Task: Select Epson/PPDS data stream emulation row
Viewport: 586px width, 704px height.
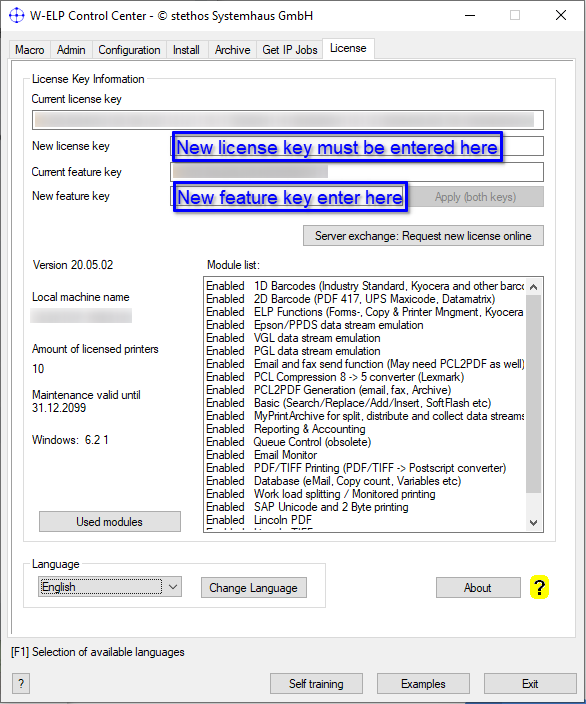Action: 365,325
